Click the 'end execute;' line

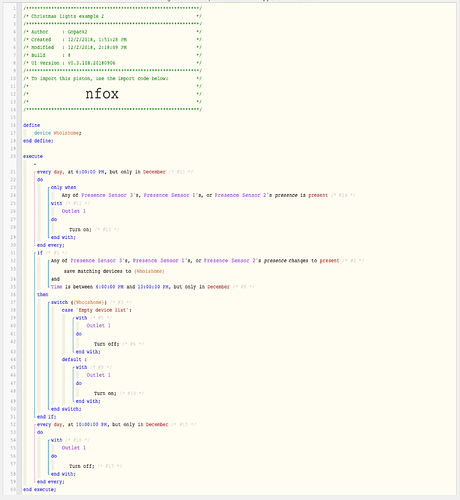click(39, 489)
